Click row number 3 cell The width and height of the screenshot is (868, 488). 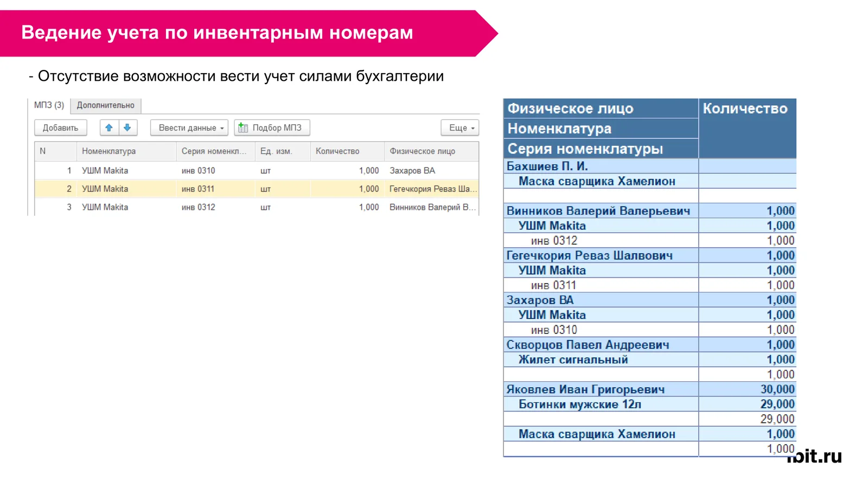[x=56, y=207]
